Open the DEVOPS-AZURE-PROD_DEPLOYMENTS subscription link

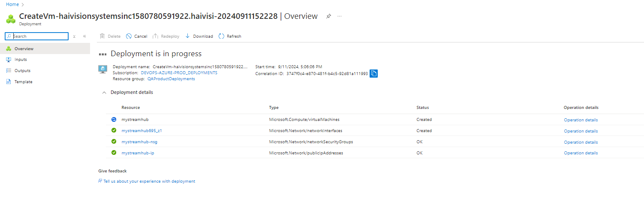(179, 73)
